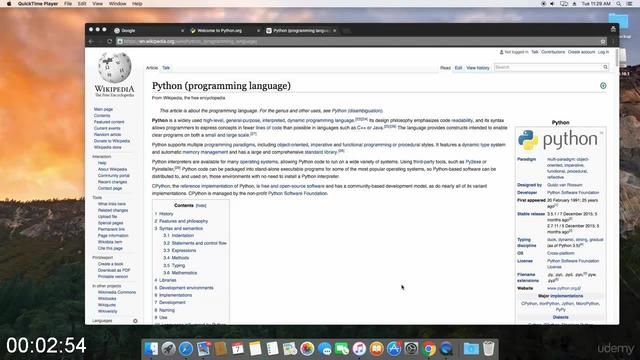Open What links here link

111,204
